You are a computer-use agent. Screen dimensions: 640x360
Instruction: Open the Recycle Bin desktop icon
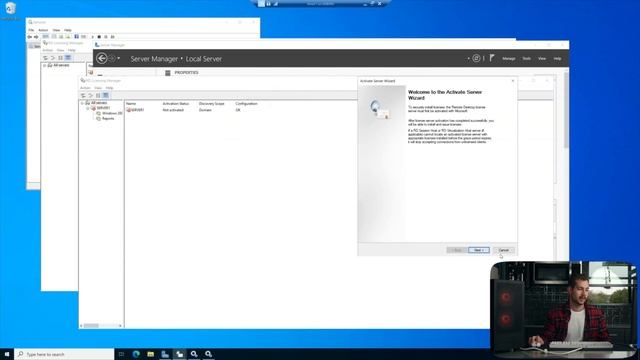10,11
